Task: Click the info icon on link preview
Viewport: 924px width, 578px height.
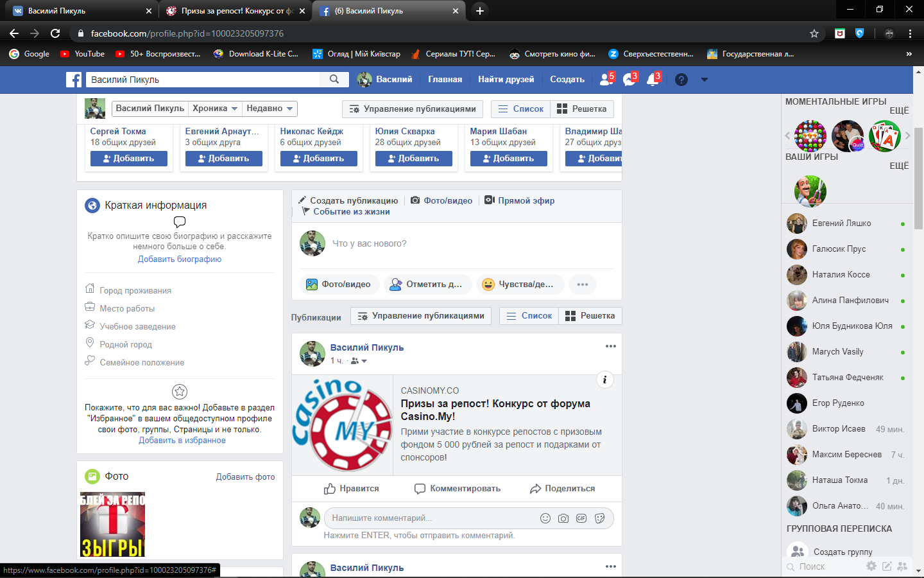Action: pyautogui.click(x=604, y=380)
